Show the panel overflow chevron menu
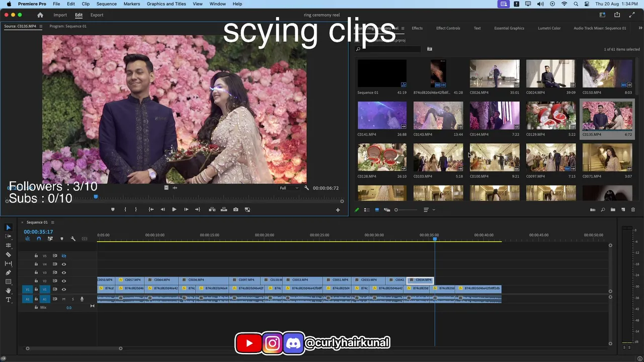Screen dimensions: 644x362 (640, 28)
